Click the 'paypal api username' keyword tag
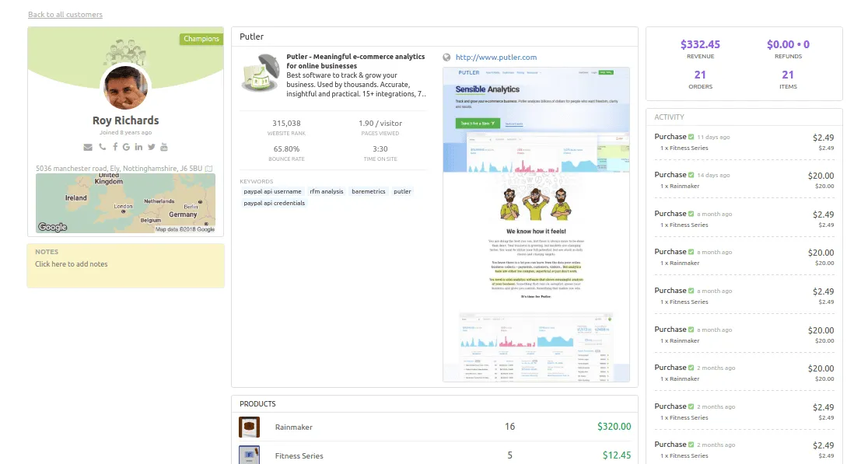 pyautogui.click(x=272, y=191)
